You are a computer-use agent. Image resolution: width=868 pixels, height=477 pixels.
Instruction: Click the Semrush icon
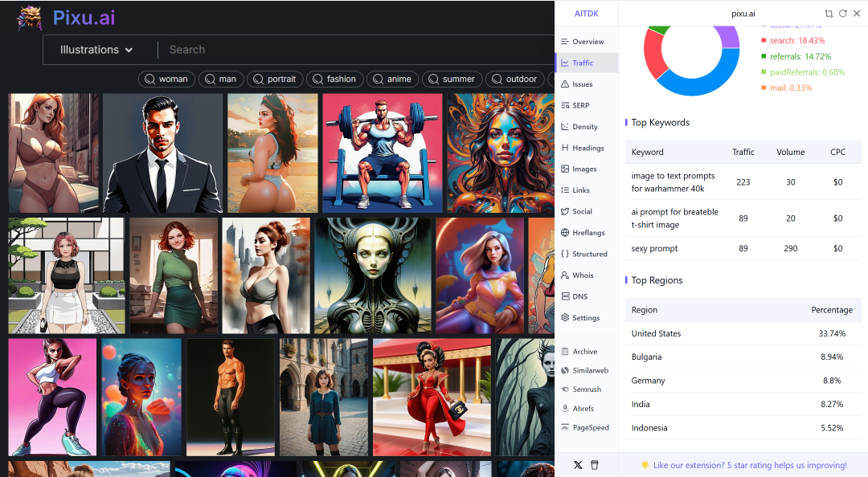coord(565,389)
